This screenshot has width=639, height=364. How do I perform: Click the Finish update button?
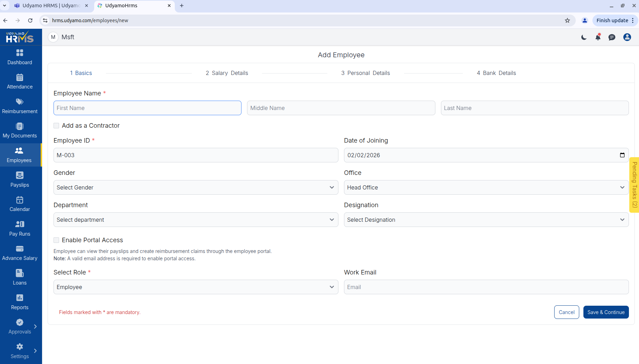612,20
